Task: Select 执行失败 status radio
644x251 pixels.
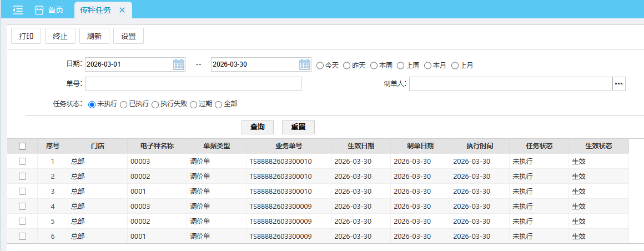Action: click(155, 104)
